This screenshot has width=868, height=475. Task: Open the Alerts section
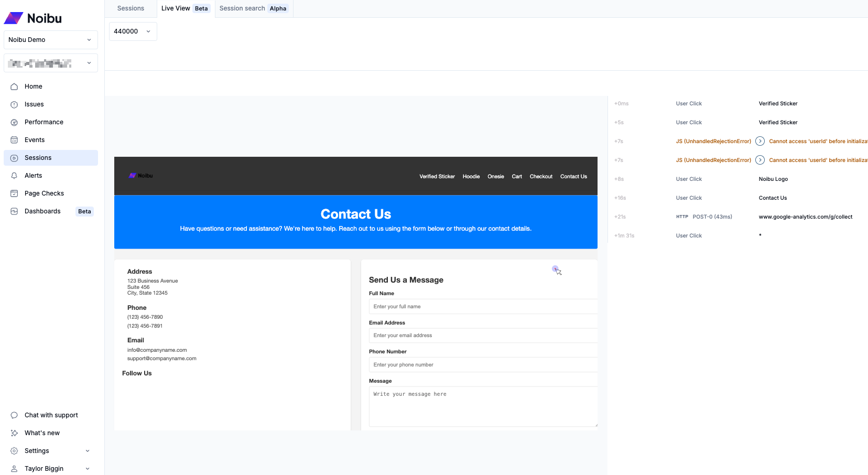pyautogui.click(x=33, y=175)
